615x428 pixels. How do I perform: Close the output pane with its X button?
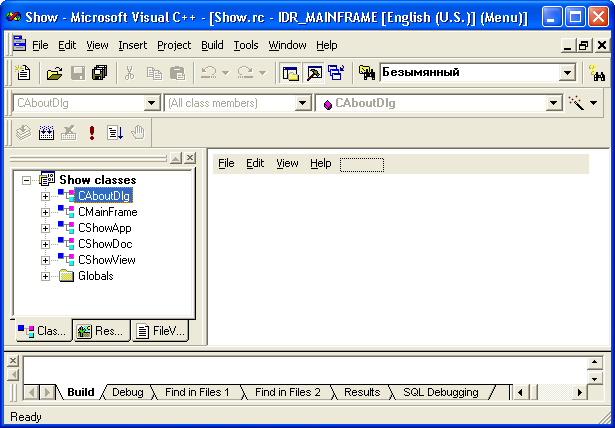(x=13, y=361)
